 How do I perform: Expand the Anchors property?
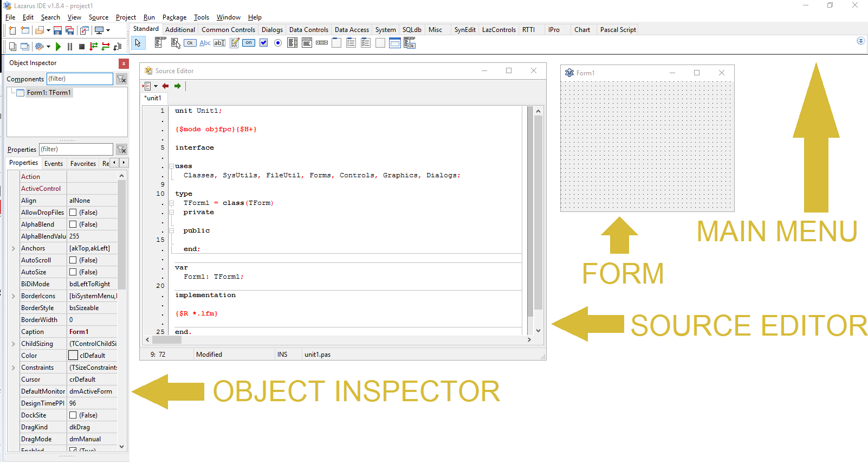[x=14, y=248]
